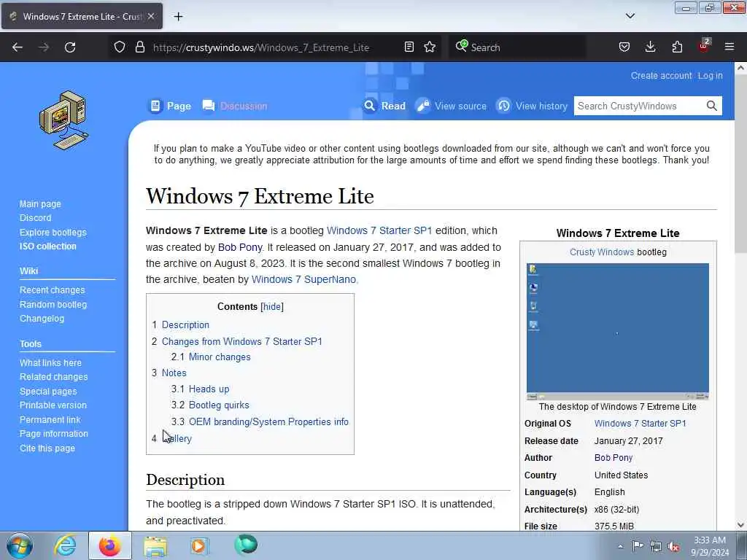Click the teal globe taskbar icon
Image resolution: width=747 pixels, height=560 pixels.
coord(246,545)
